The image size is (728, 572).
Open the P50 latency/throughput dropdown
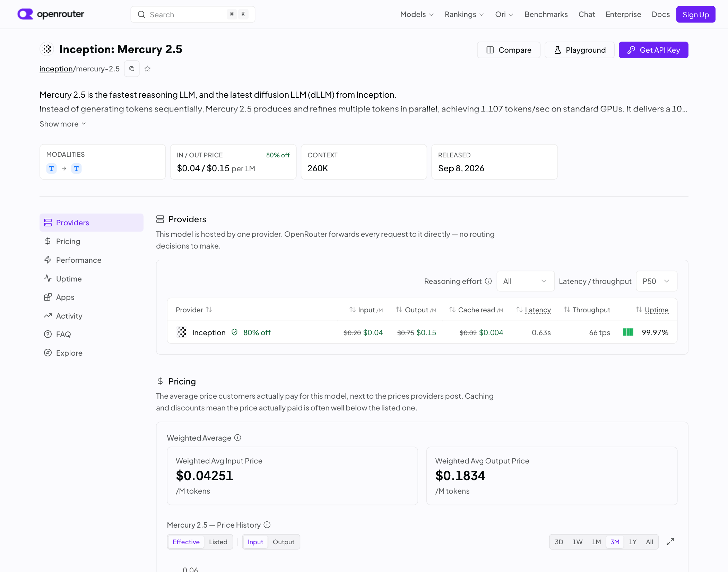point(656,281)
